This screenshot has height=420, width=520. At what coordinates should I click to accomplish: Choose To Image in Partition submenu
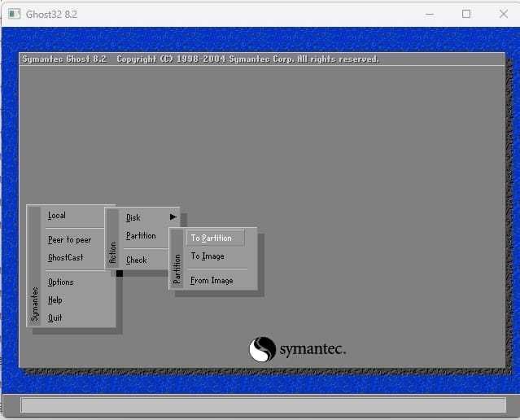[208, 256]
